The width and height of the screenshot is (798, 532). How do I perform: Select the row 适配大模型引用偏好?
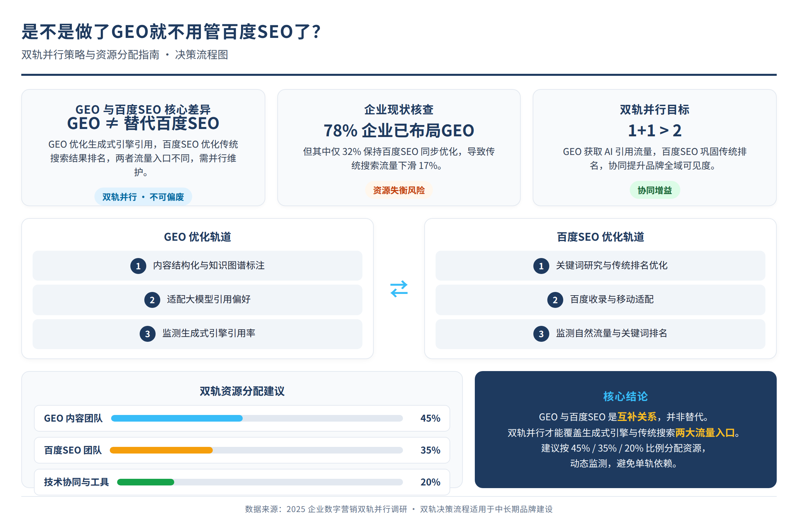click(198, 300)
